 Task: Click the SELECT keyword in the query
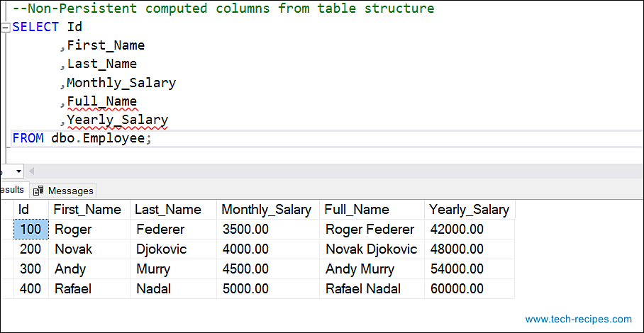(x=35, y=27)
